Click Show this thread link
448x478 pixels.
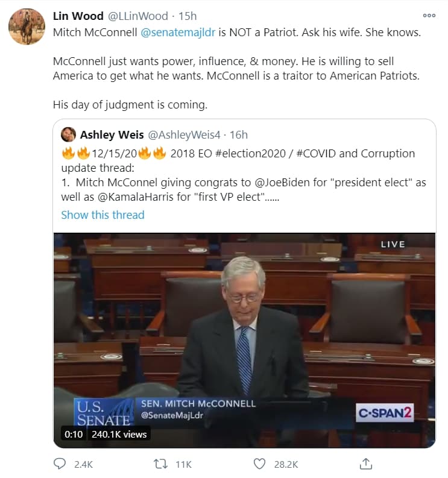(103, 215)
